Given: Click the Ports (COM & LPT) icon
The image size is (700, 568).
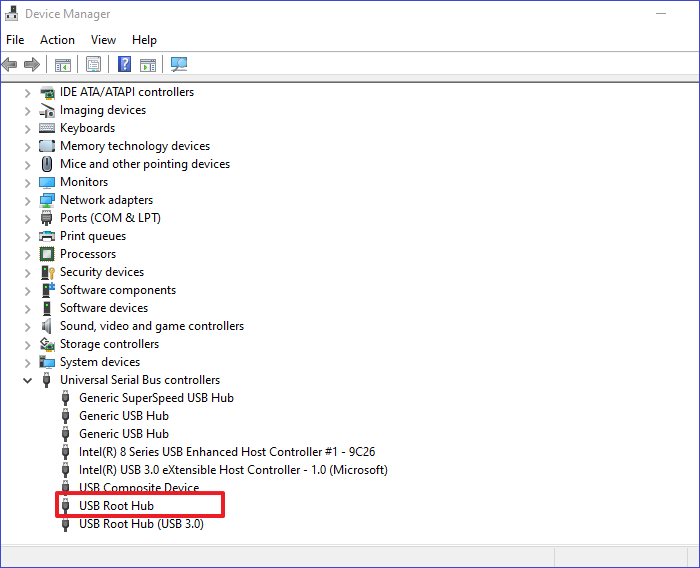Looking at the screenshot, I should [46, 218].
